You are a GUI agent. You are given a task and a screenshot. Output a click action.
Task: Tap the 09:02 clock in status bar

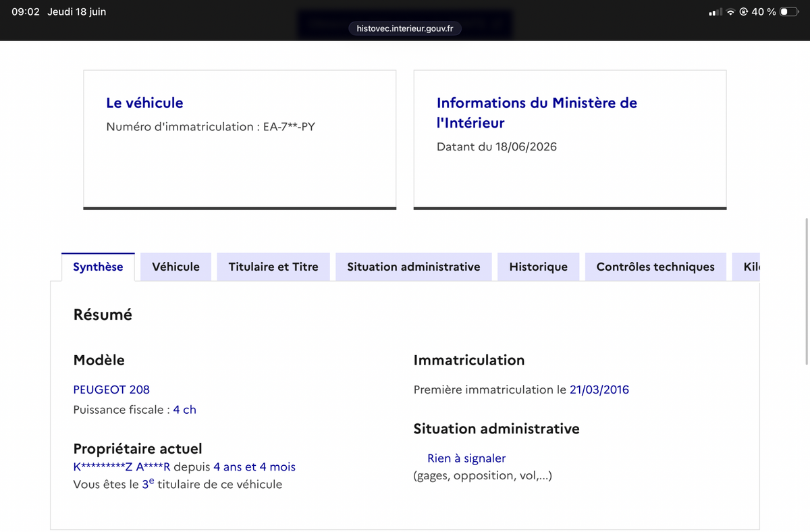pos(24,12)
